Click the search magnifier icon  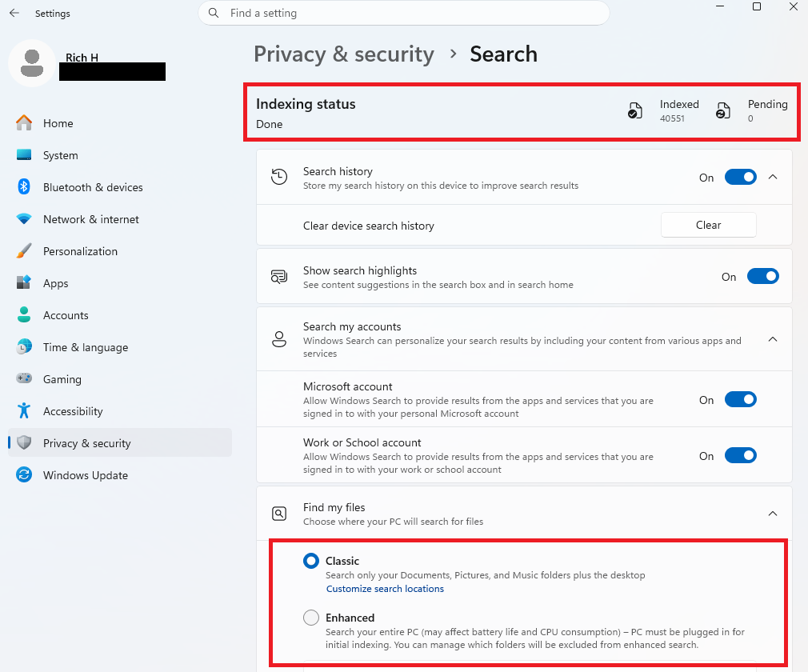tap(214, 13)
